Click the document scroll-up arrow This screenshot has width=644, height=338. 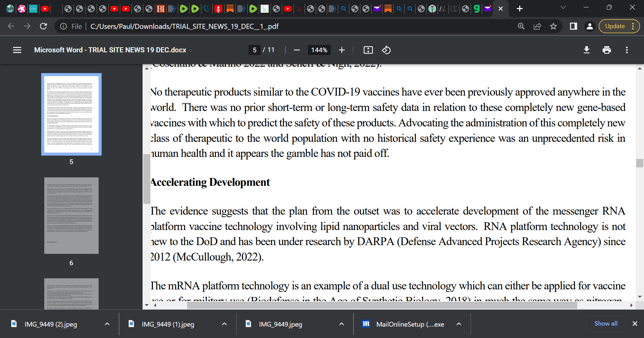pyautogui.click(x=640, y=68)
